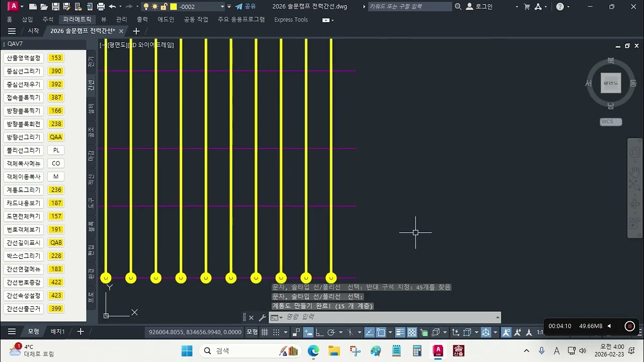This screenshot has width=644, height=362.
Task: Open the viewport [-] controls label
Action: (x=103, y=45)
